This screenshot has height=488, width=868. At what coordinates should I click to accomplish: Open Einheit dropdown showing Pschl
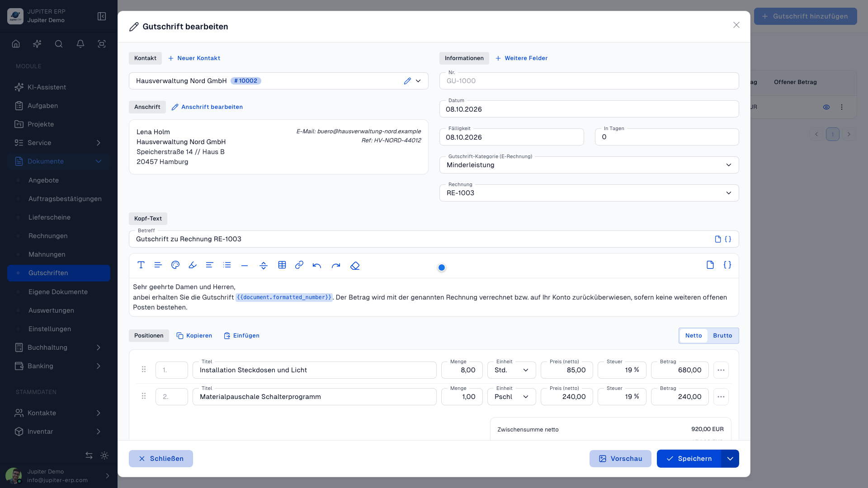click(x=512, y=397)
